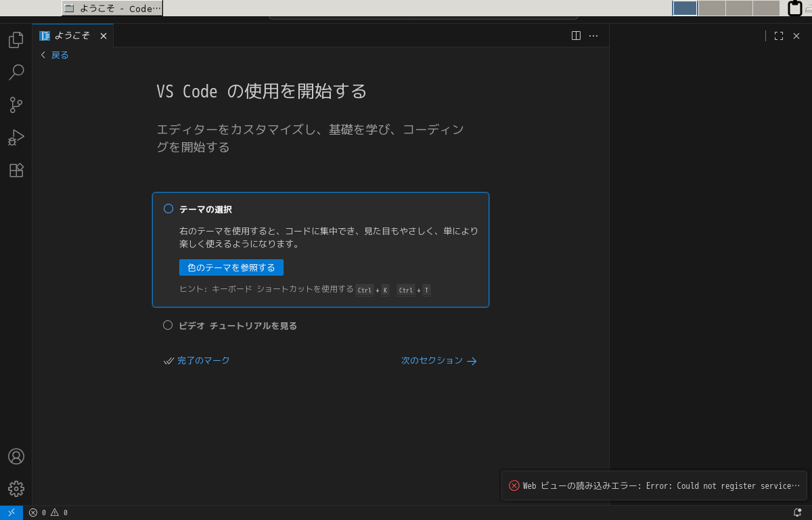Click the VS Code の使用を開始する heading
812x520 pixels.
[x=262, y=91]
